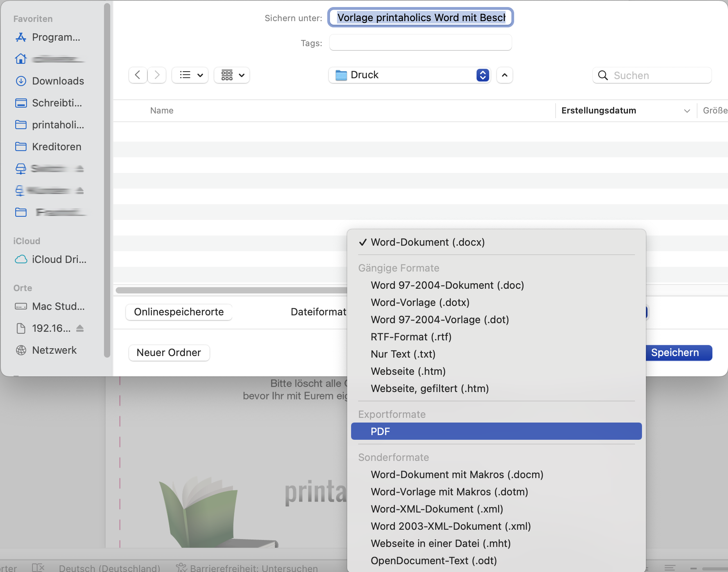Click the search magnifier icon
Viewport: 728px width, 572px height.
(603, 76)
